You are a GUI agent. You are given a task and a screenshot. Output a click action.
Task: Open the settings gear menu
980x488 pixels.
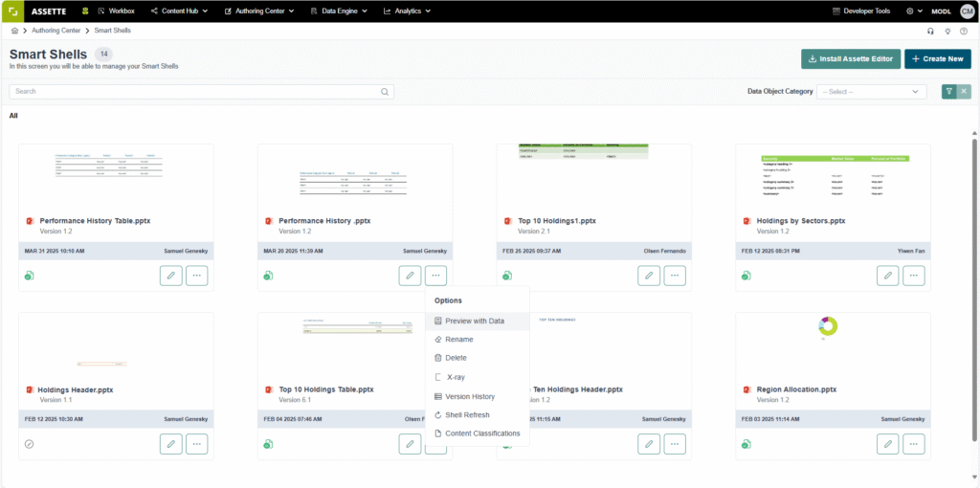(x=914, y=11)
